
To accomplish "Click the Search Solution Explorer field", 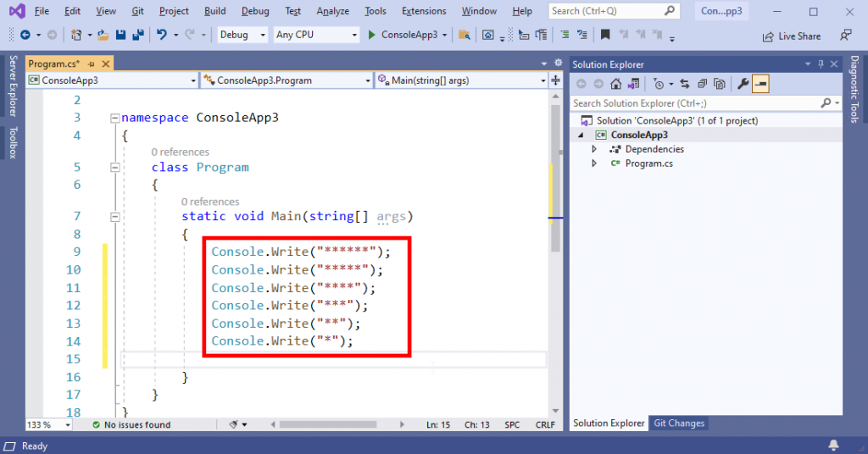I will [695, 103].
